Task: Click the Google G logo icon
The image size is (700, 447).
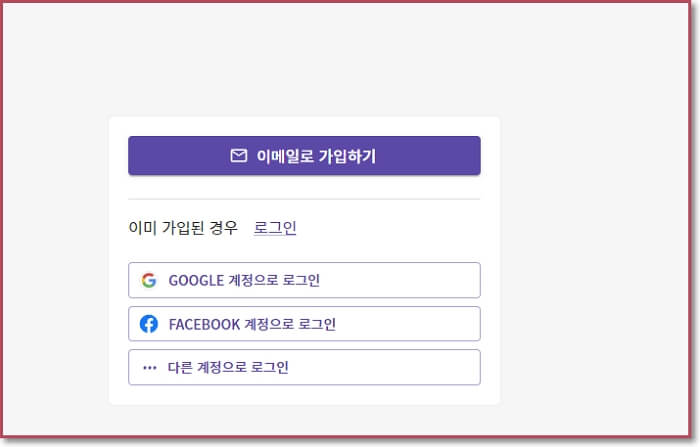Action: tap(149, 280)
